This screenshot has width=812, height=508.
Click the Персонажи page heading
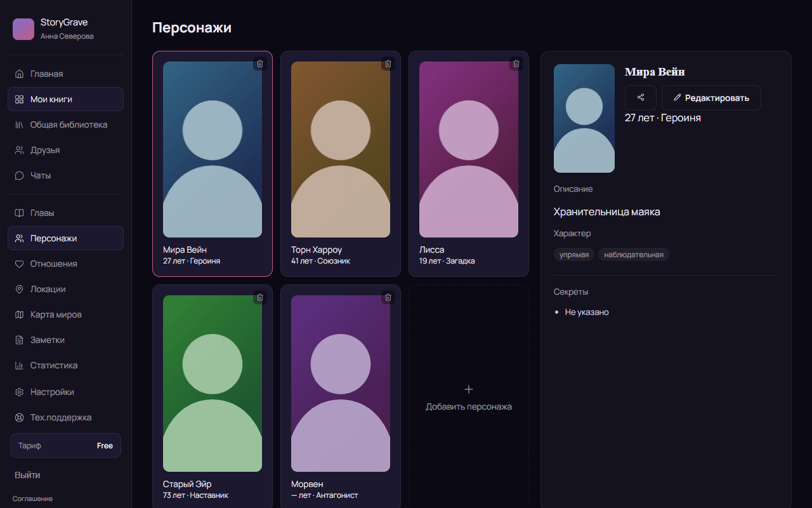192,28
